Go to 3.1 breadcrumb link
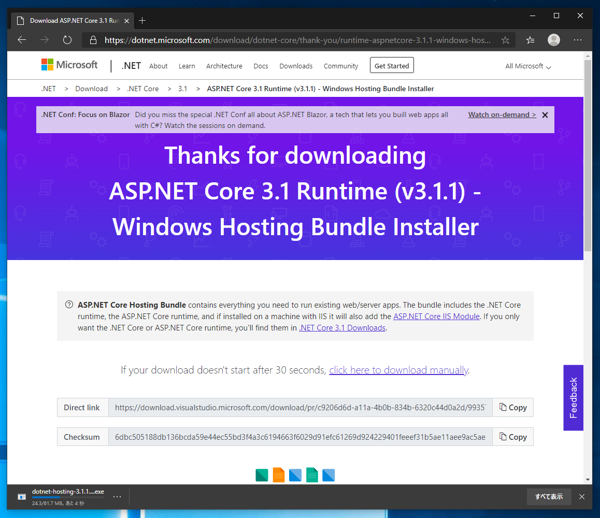 183,89
